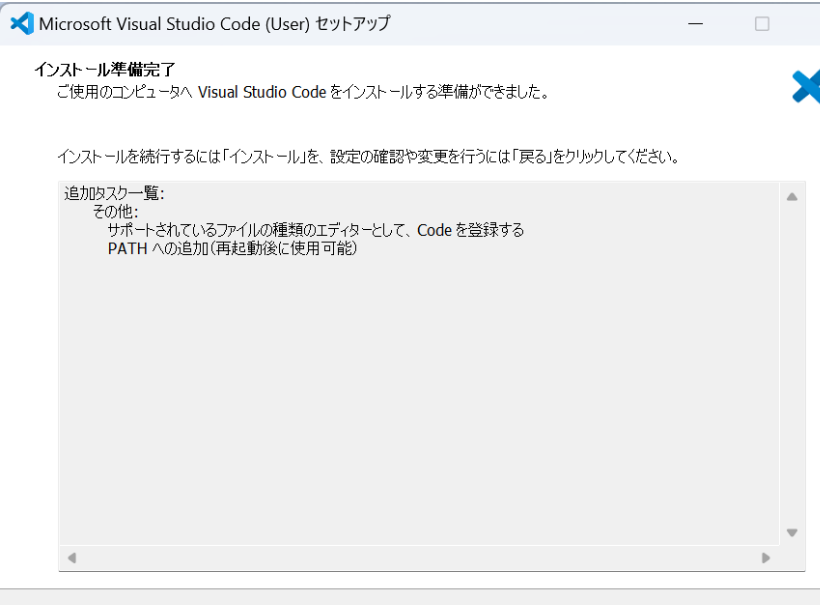
Task: Click the greyed-out maximize button
Action: coord(762,23)
